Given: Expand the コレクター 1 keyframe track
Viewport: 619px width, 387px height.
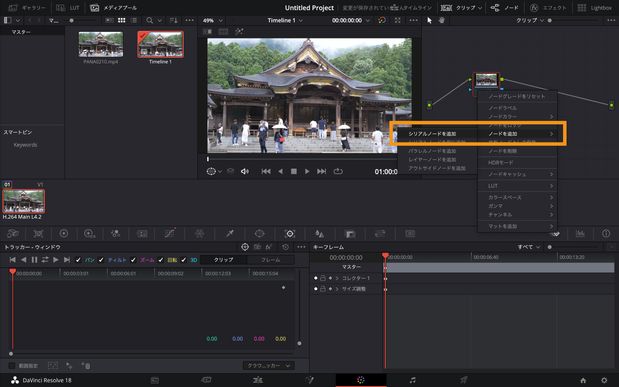Looking at the screenshot, I should [x=337, y=278].
